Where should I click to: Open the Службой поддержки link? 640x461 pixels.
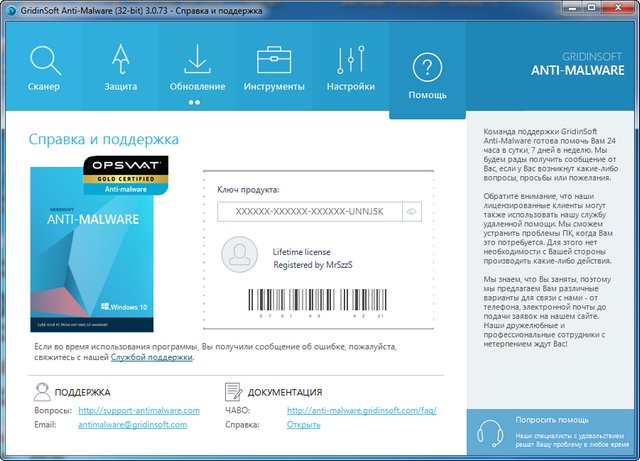[151, 357]
